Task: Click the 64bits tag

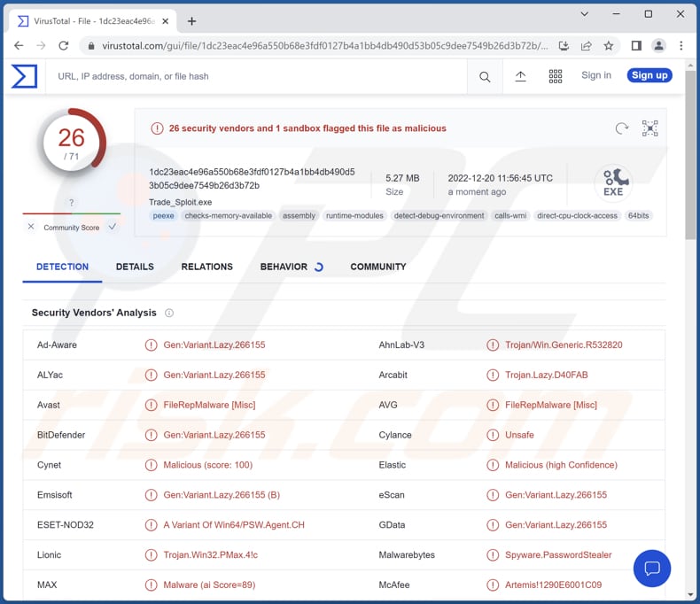Action: (638, 216)
